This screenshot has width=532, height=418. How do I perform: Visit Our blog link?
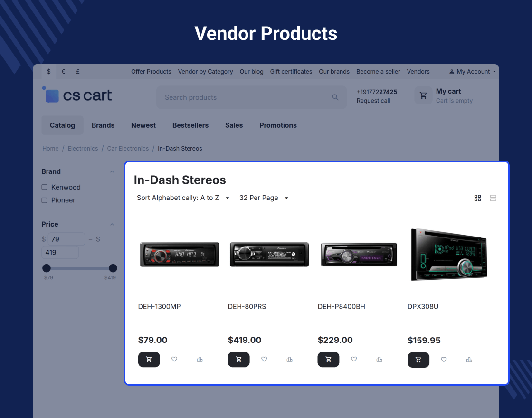tap(251, 72)
